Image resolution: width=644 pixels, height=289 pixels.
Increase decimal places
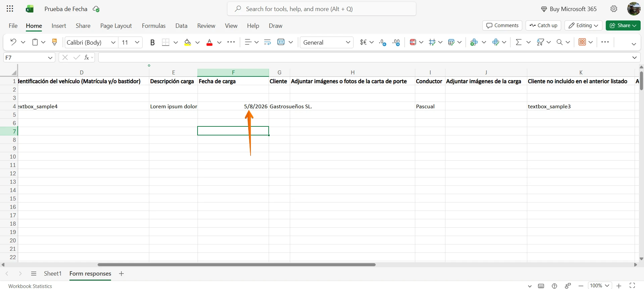pos(396,42)
